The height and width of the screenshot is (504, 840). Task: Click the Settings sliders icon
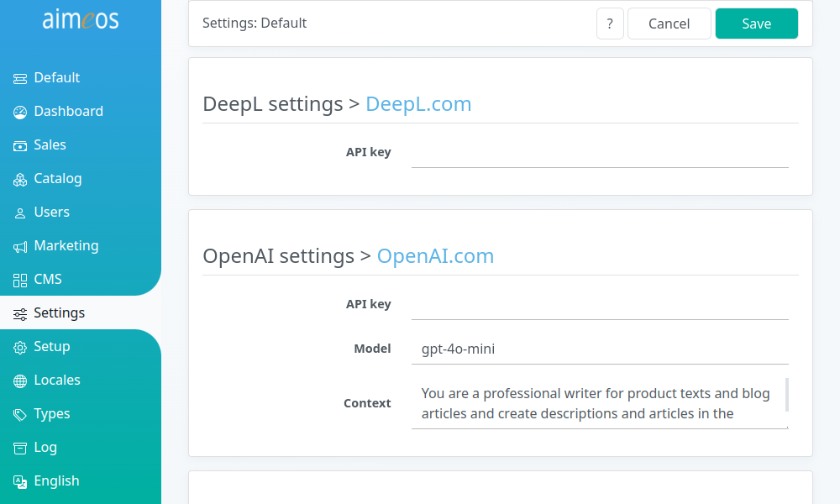(20, 314)
